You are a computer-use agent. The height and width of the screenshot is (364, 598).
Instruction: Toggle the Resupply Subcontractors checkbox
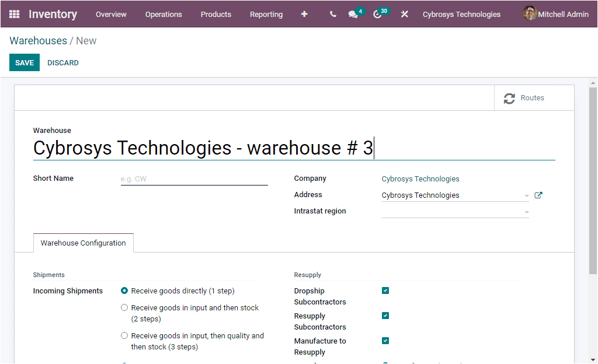(x=385, y=316)
